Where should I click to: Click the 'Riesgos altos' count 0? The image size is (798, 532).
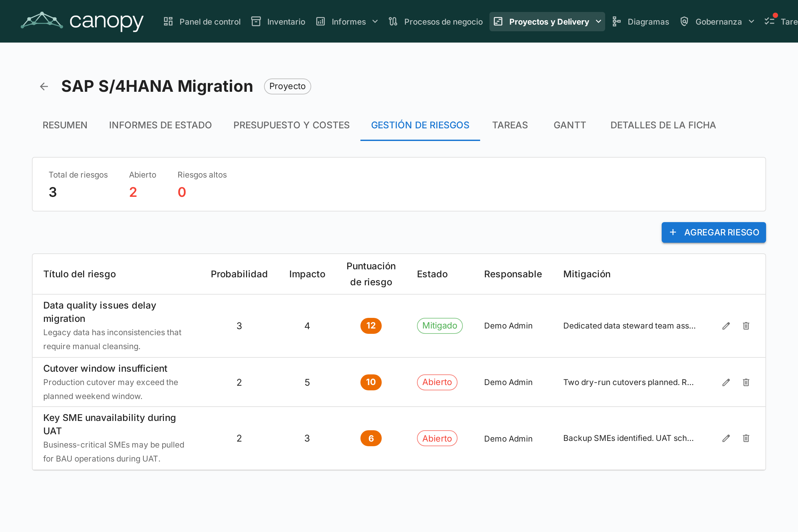coord(182,193)
